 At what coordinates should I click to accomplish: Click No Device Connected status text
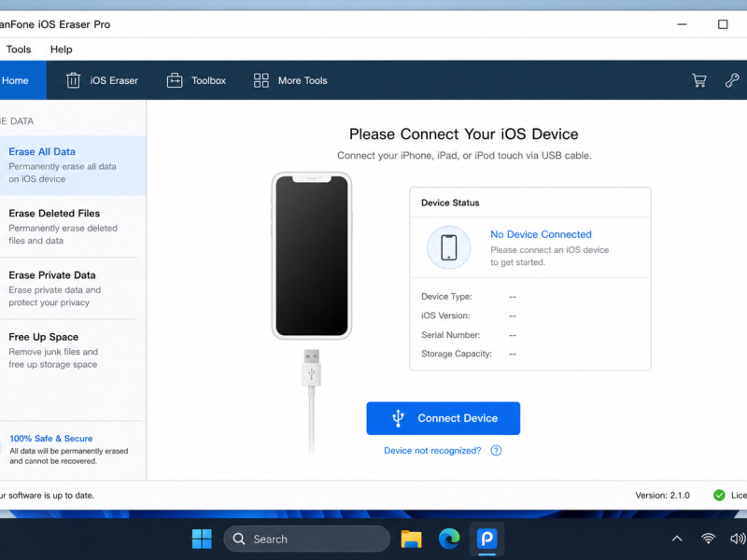pyautogui.click(x=542, y=234)
